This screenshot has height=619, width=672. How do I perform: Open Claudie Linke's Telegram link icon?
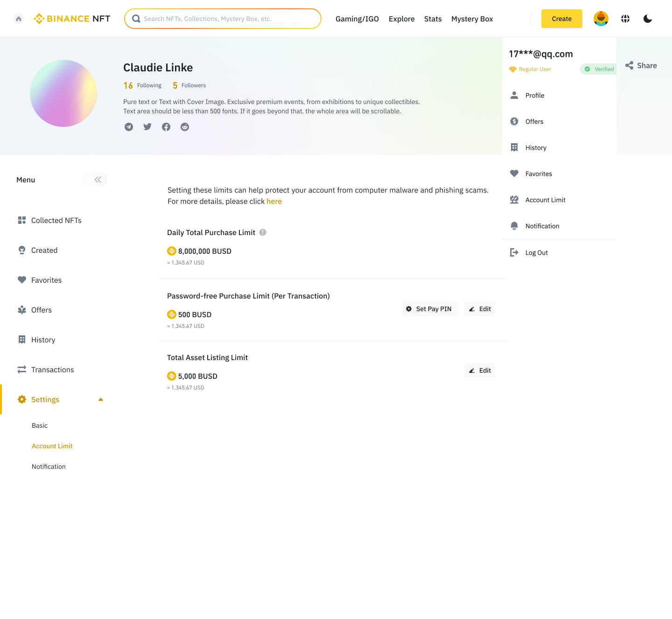click(x=129, y=127)
